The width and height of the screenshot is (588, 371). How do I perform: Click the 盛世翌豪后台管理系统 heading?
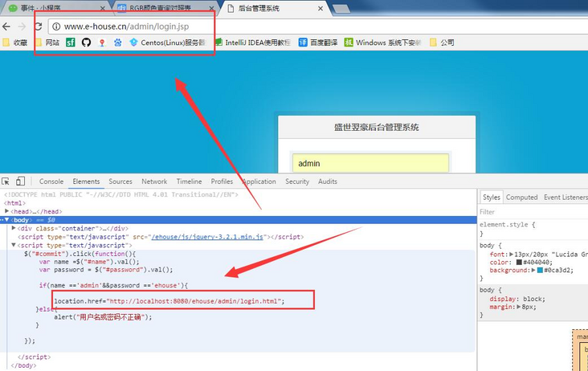click(x=377, y=128)
